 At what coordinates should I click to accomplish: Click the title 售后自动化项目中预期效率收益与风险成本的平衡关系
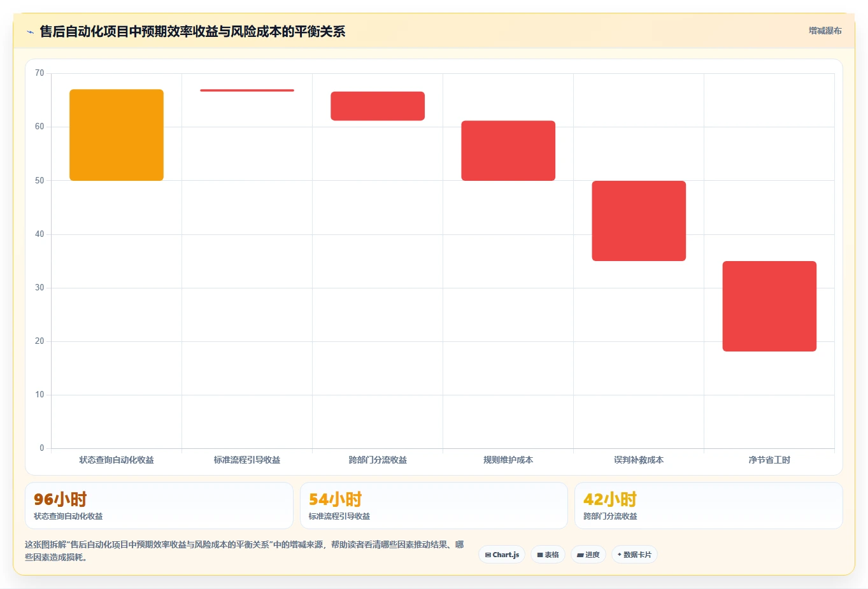pyautogui.click(x=192, y=31)
